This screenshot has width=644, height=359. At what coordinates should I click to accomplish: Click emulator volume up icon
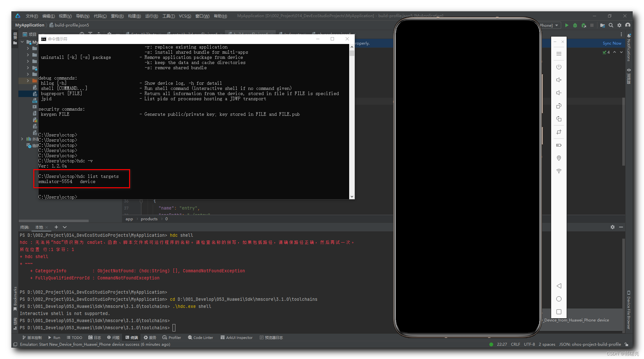pos(559,80)
